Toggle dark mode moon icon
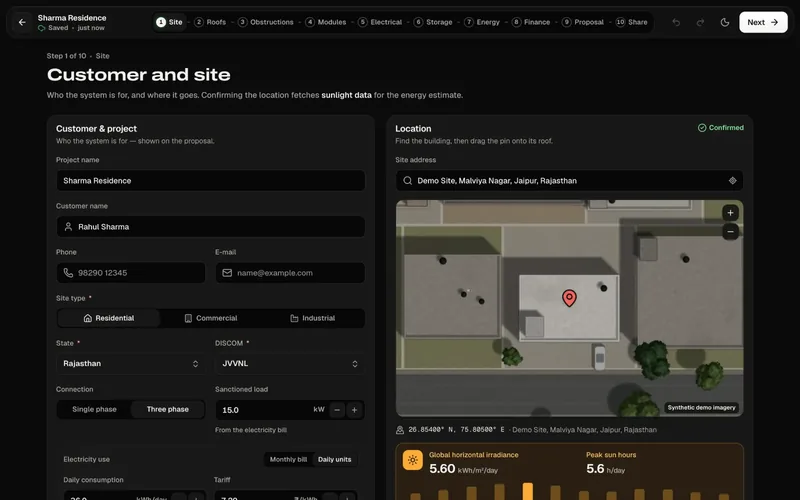 (724, 22)
